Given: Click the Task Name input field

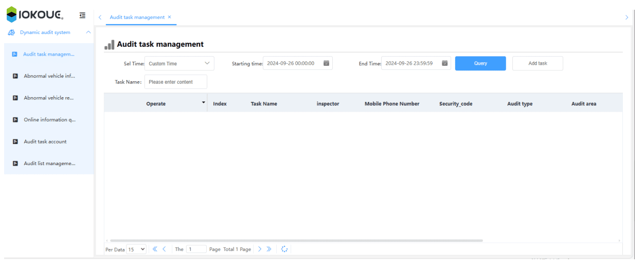Looking at the screenshot, I should coord(176,82).
